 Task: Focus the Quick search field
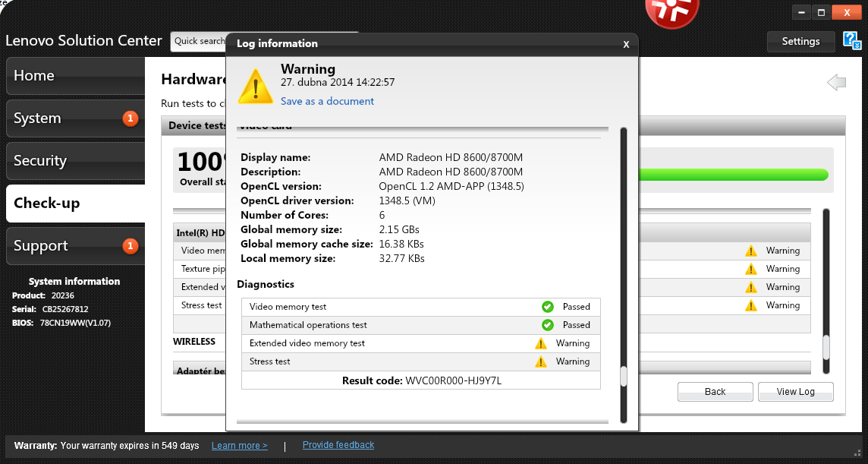coord(198,42)
